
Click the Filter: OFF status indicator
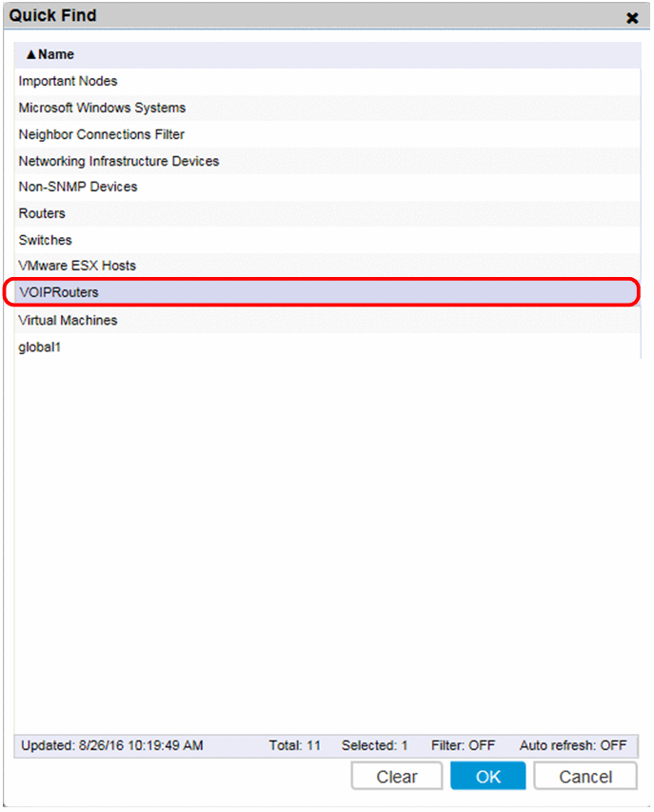[461, 745]
